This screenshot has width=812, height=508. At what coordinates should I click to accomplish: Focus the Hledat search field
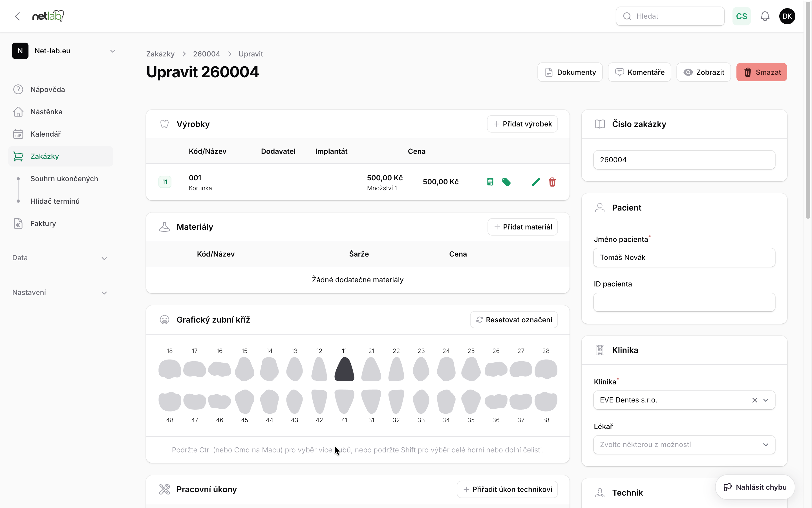tap(670, 16)
